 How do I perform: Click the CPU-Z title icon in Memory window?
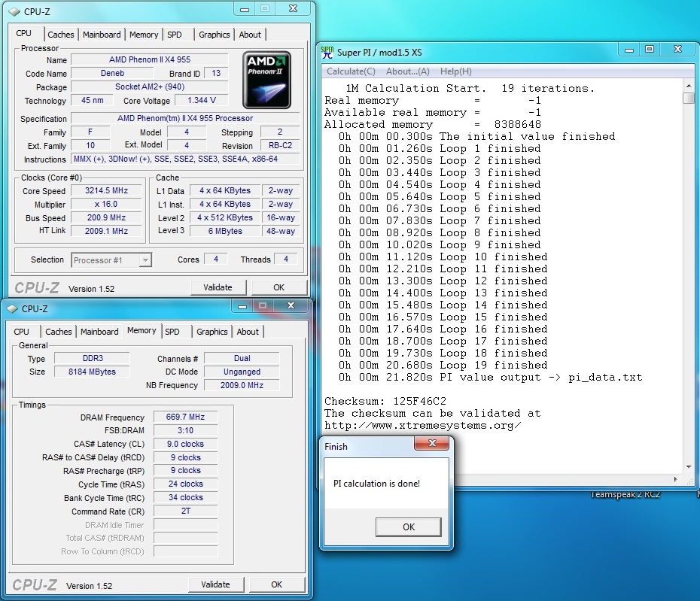click(x=12, y=308)
